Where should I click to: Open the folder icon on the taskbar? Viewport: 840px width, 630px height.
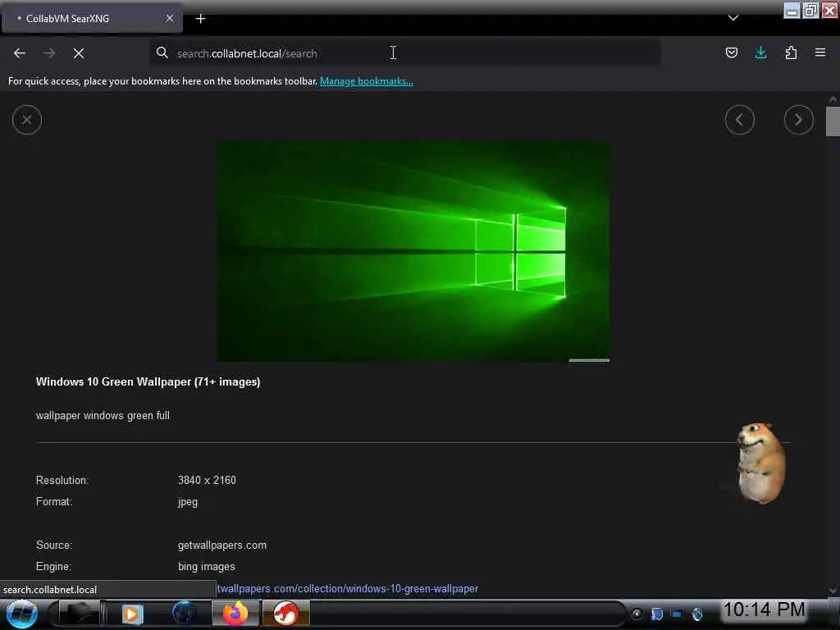click(x=78, y=614)
